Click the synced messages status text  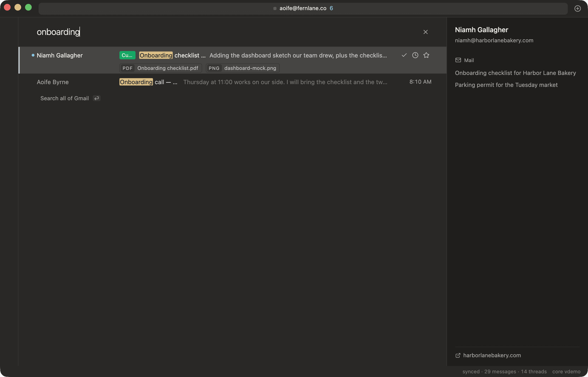click(x=504, y=371)
